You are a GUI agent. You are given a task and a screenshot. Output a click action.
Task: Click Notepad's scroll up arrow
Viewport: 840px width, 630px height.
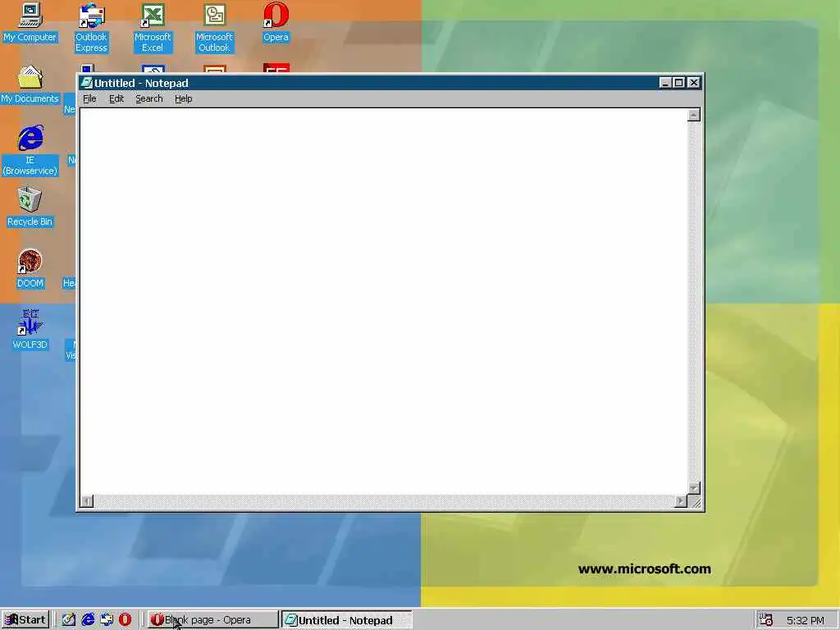(694, 115)
